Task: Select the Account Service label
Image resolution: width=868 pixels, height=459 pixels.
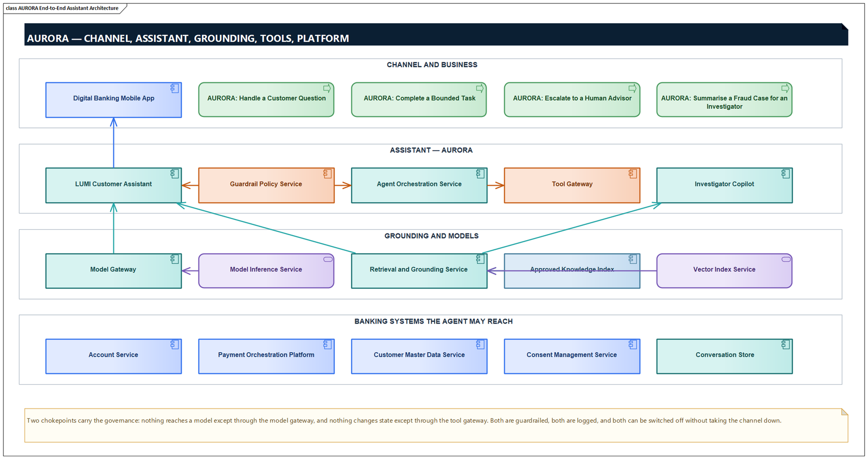Action: 113,355
